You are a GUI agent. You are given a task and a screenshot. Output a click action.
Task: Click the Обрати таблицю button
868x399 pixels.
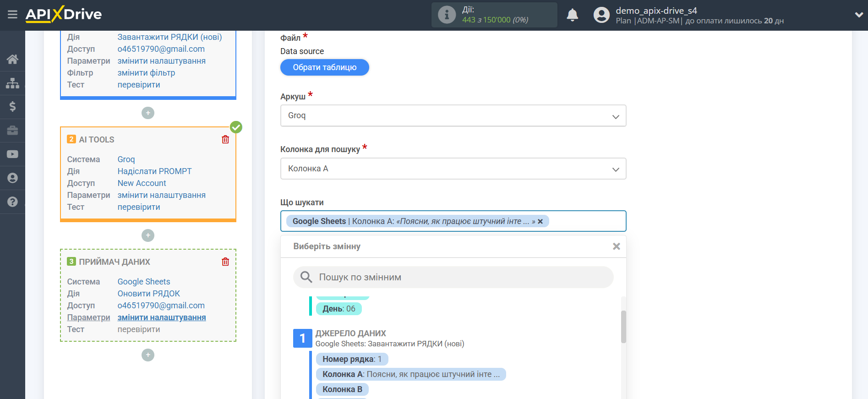(324, 67)
